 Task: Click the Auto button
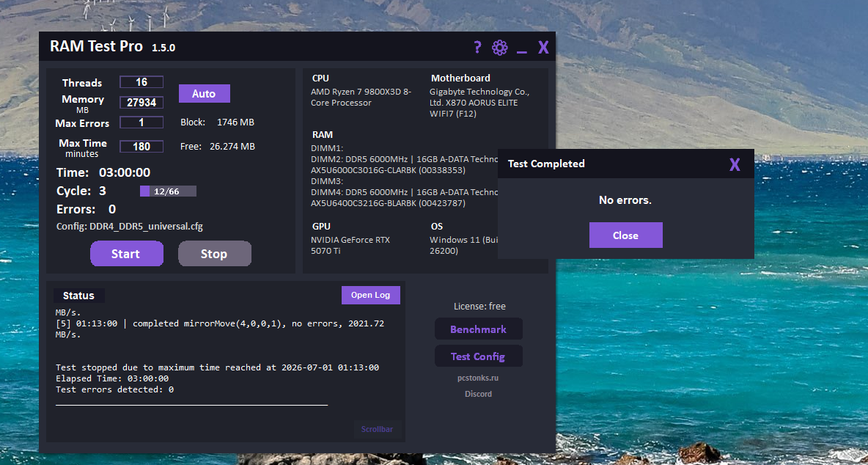pos(204,94)
